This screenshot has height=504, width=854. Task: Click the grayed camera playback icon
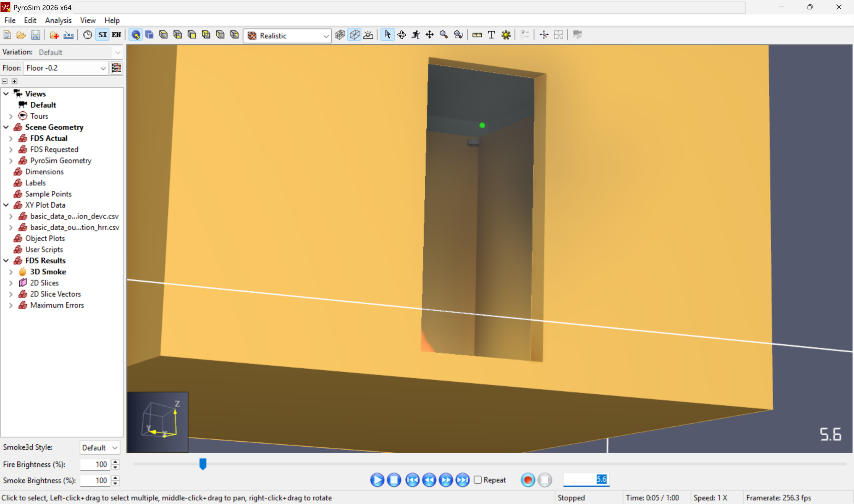(577, 35)
